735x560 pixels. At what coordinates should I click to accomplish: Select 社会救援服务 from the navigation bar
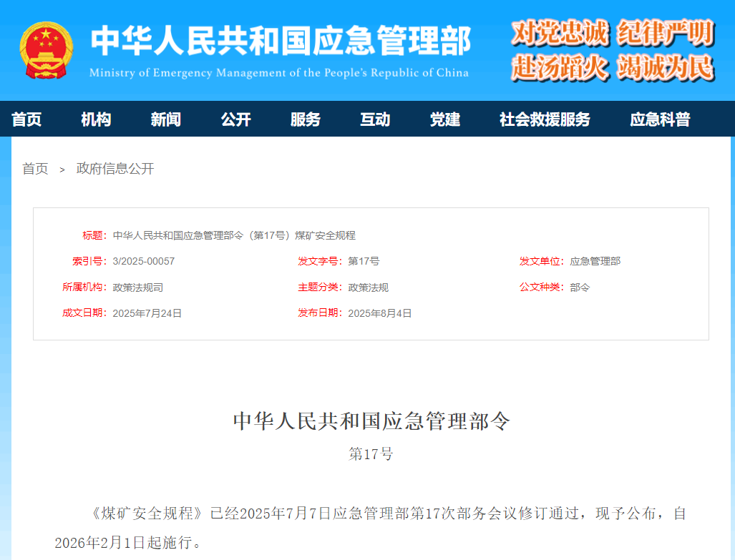545,119
